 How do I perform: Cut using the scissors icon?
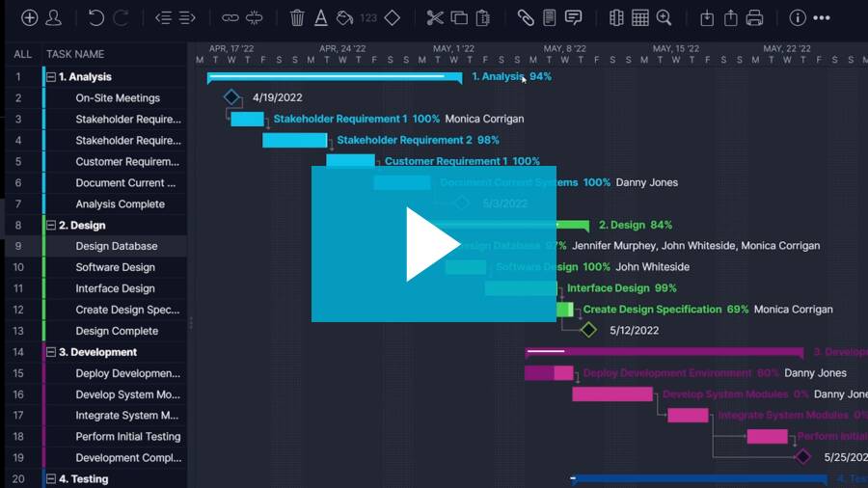[x=435, y=17]
